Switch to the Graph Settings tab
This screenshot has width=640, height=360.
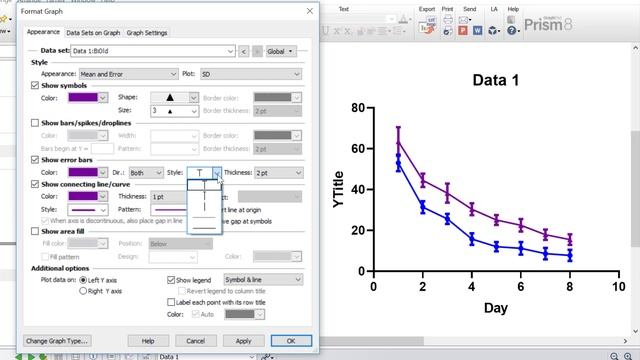[x=147, y=33]
